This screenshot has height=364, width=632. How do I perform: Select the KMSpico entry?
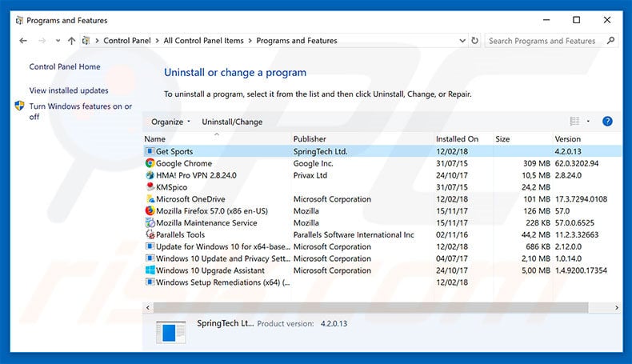[x=172, y=187]
